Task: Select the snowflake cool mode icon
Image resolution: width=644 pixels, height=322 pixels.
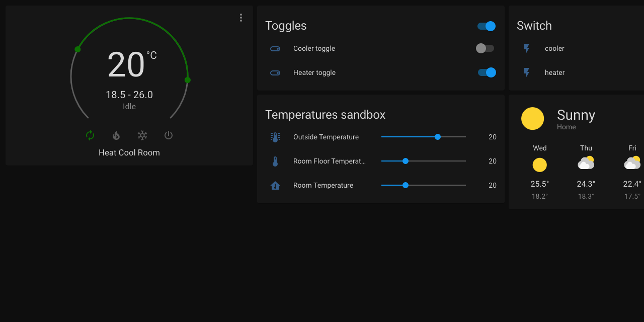Action: (142, 135)
